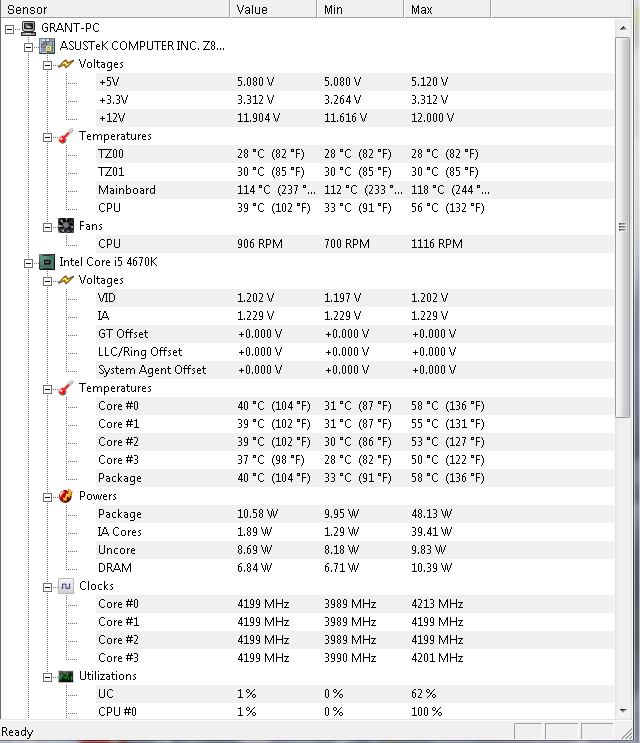Select the +12V voltage row
Screen dimensions: 640x743
[355, 118]
